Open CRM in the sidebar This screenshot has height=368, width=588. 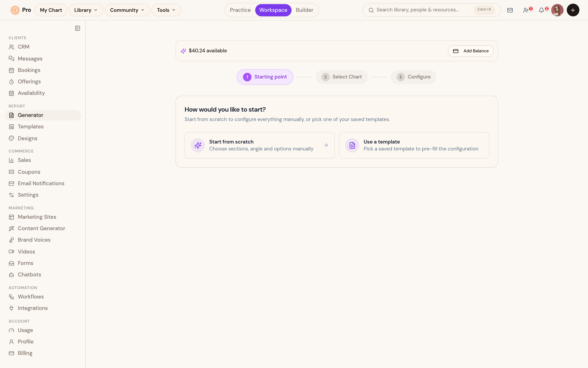tap(43, 47)
